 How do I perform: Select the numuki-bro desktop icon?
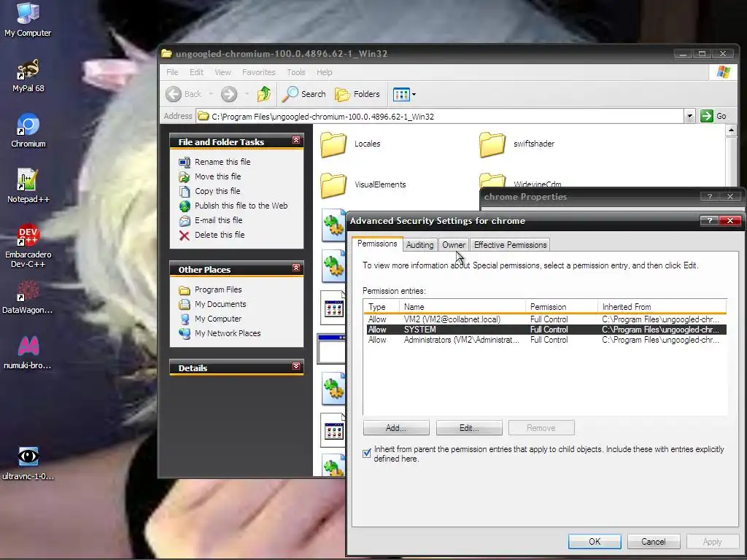tap(28, 353)
